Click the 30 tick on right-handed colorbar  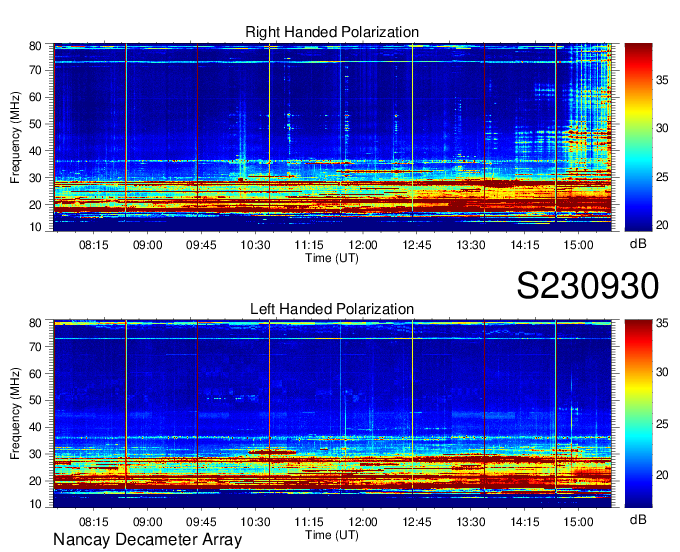point(662,128)
